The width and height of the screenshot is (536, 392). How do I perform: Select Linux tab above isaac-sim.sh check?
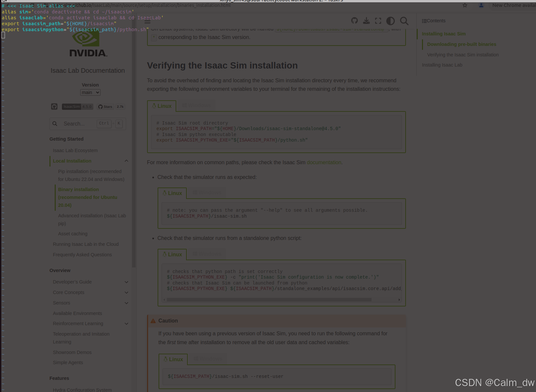(172, 193)
